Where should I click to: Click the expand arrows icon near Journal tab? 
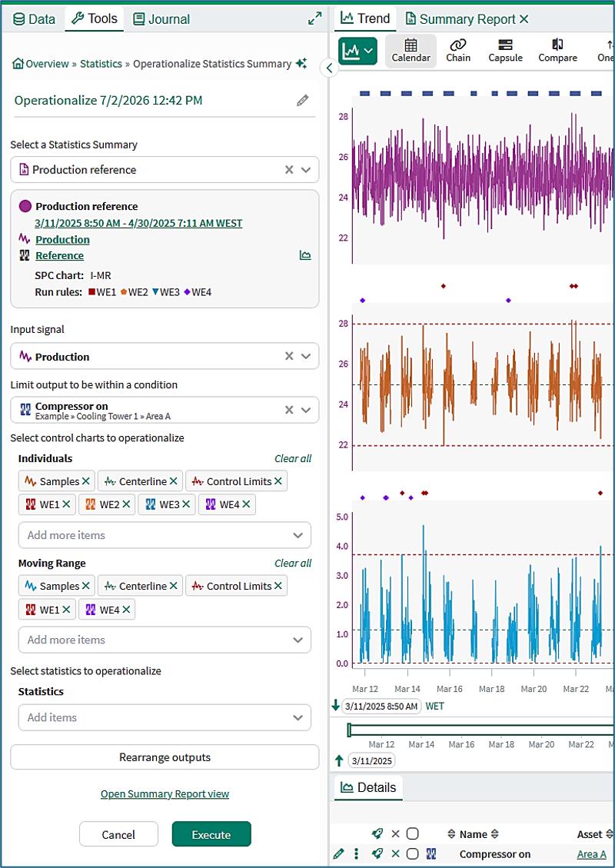tap(314, 18)
